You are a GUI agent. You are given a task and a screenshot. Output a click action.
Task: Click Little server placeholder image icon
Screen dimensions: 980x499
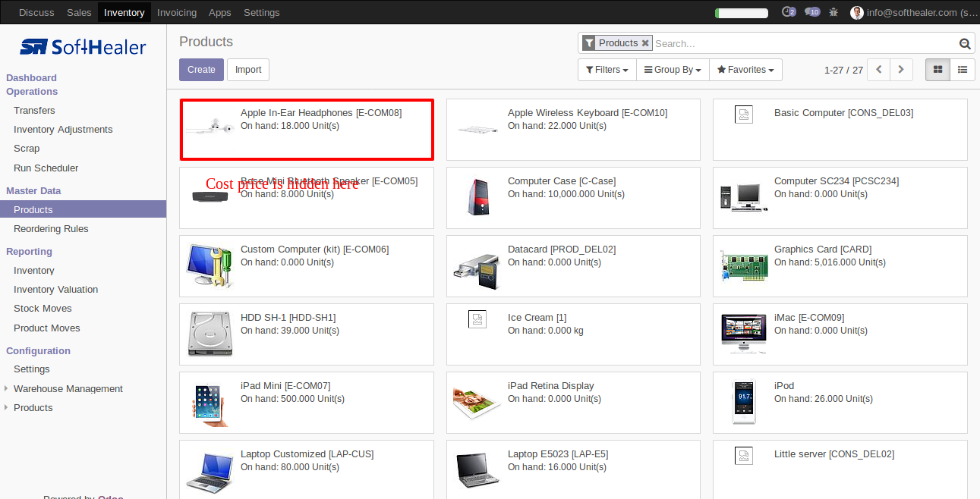(x=744, y=456)
